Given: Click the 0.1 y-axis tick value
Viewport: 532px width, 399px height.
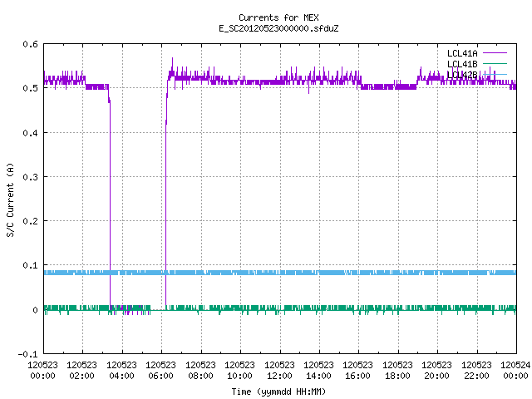Looking at the screenshot, I should click(x=30, y=265).
